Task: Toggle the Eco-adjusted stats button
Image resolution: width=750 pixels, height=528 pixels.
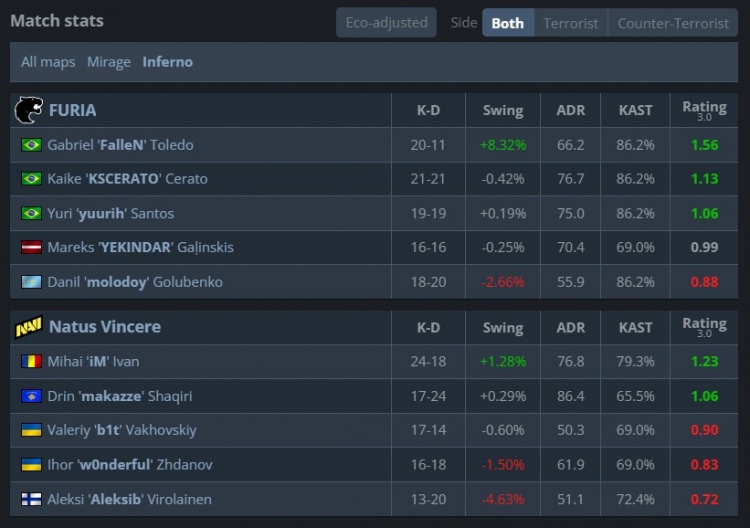Action: (386, 22)
